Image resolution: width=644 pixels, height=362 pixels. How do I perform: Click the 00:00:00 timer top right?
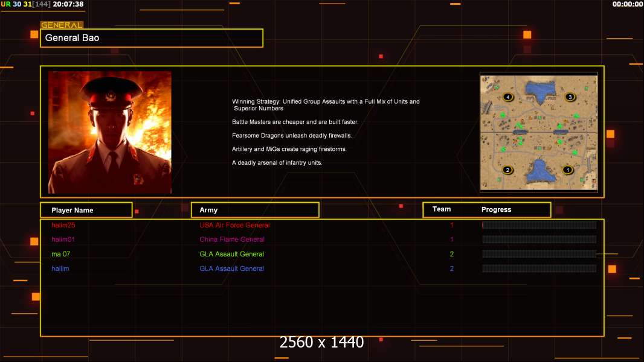click(x=628, y=4)
